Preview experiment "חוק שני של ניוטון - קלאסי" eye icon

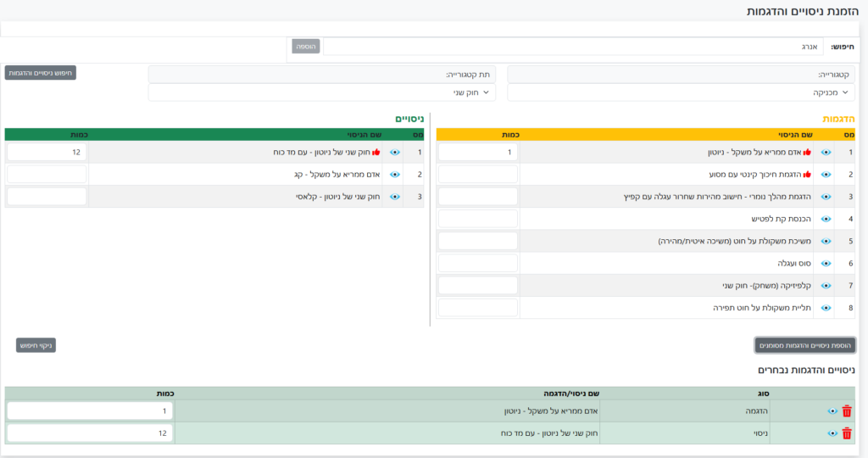click(394, 197)
